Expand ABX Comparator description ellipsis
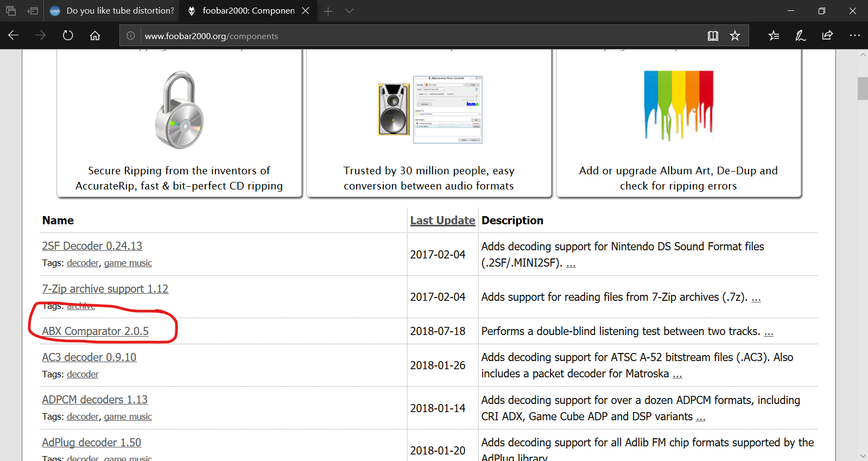Viewport: 868px width, 461px height. click(769, 332)
